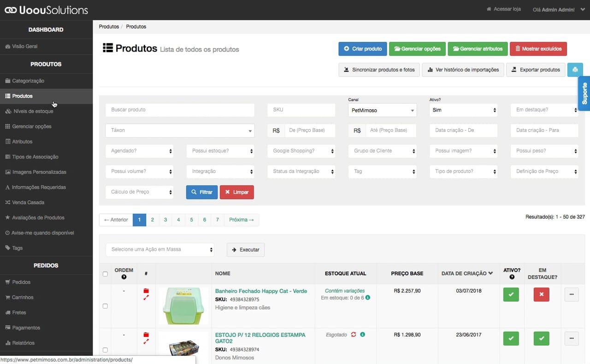Open the Google Shopping? filter dropdown

pos(301,151)
